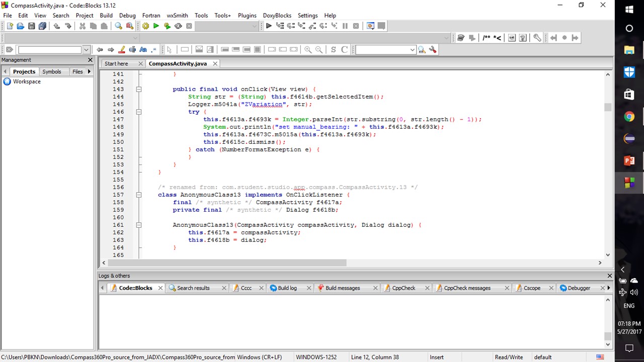Collapse the onClick method fold at line 143
Image resolution: width=644 pixels, height=362 pixels.
[138, 89]
